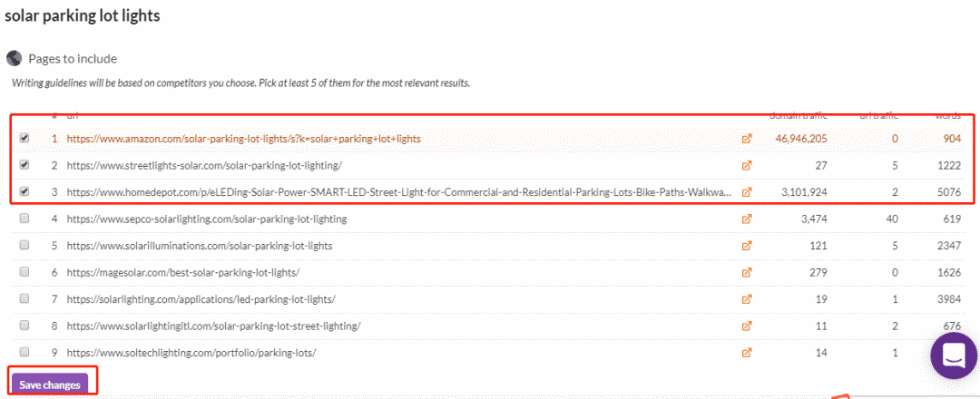Click the Save changes button
Image resolution: width=980 pixels, height=399 pixels.
[x=50, y=384]
